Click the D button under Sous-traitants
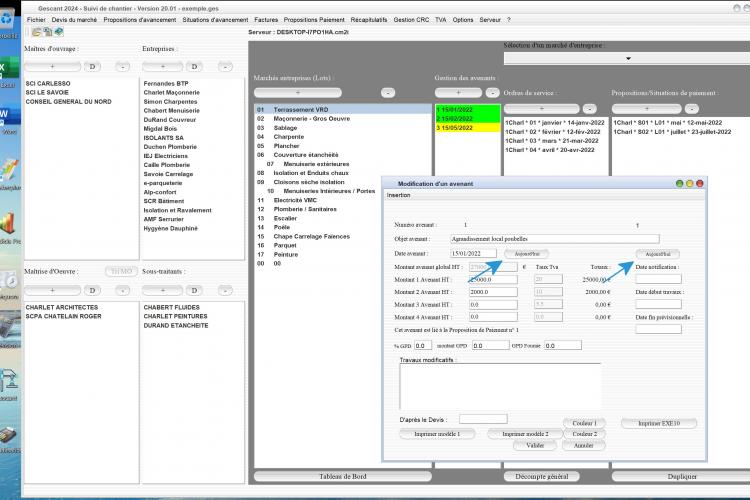Screen dimensions: 750x500 194,290
